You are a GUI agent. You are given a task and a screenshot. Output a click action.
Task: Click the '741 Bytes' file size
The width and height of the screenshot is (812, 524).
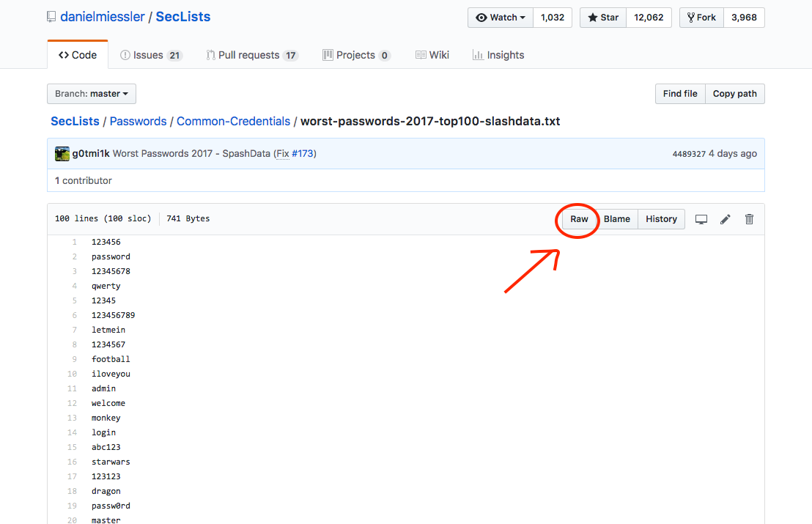pyautogui.click(x=188, y=218)
